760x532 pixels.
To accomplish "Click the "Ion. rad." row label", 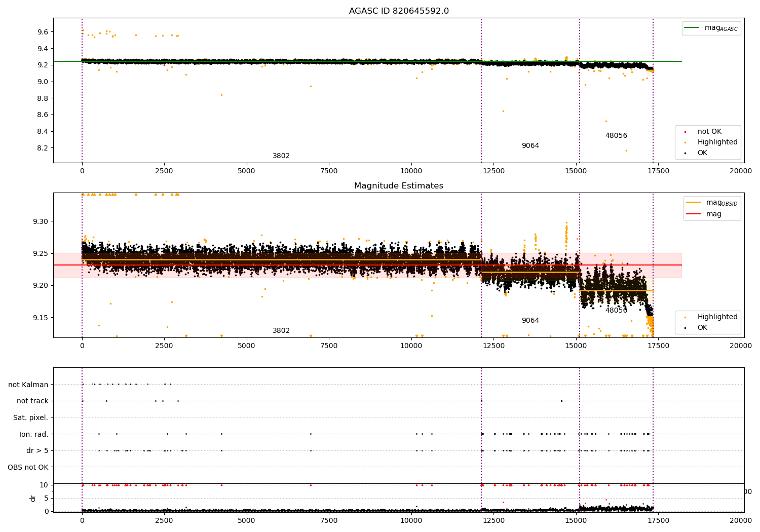I will coord(34,434).
